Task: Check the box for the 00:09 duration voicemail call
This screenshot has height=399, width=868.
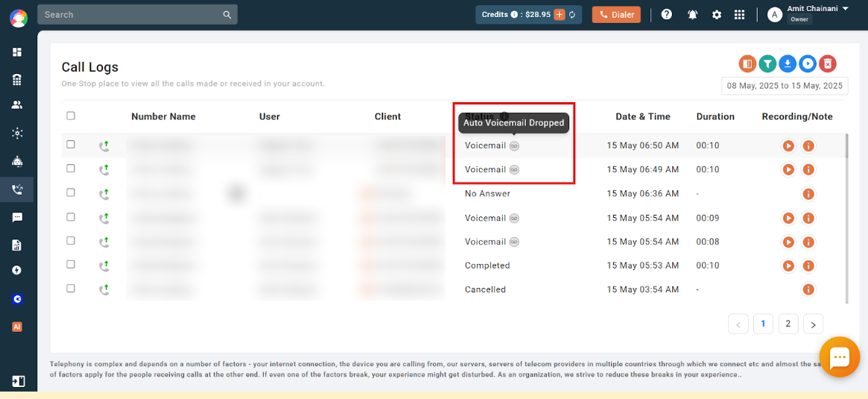Action: tap(70, 217)
